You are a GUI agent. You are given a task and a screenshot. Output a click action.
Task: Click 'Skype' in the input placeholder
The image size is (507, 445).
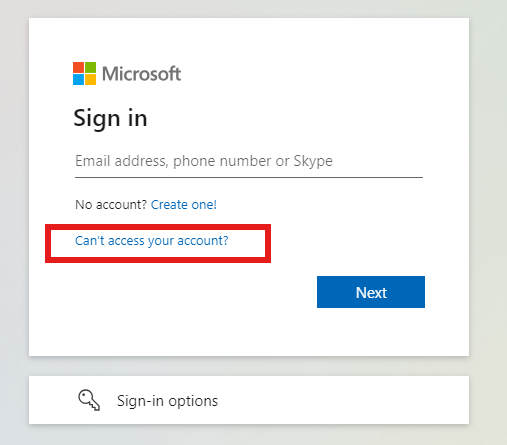point(313,162)
